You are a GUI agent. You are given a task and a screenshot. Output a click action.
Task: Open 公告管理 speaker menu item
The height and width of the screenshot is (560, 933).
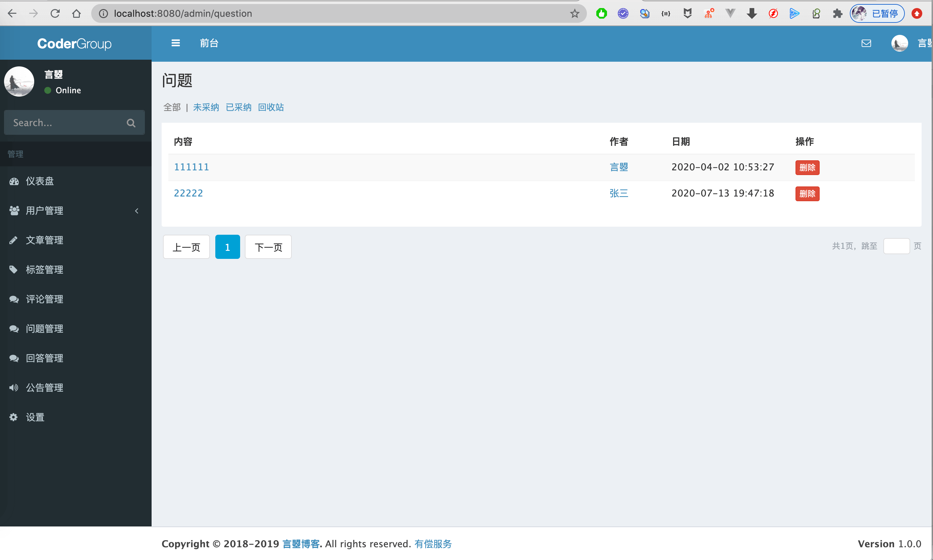pos(44,388)
